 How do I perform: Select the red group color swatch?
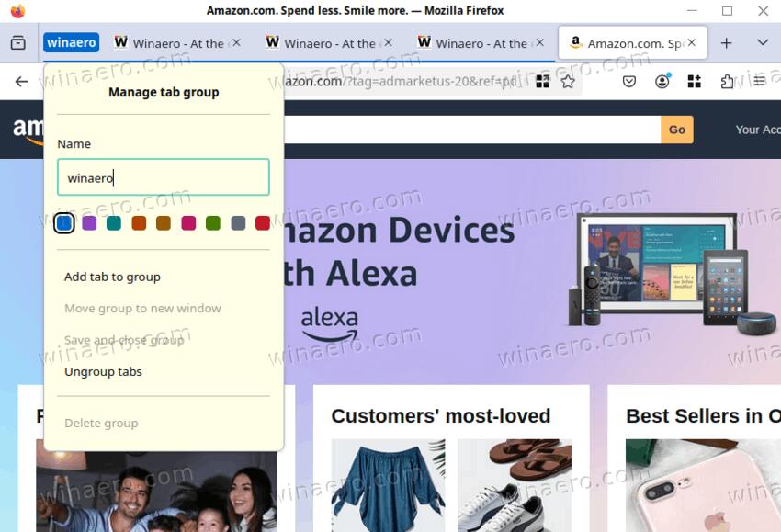pos(263,223)
